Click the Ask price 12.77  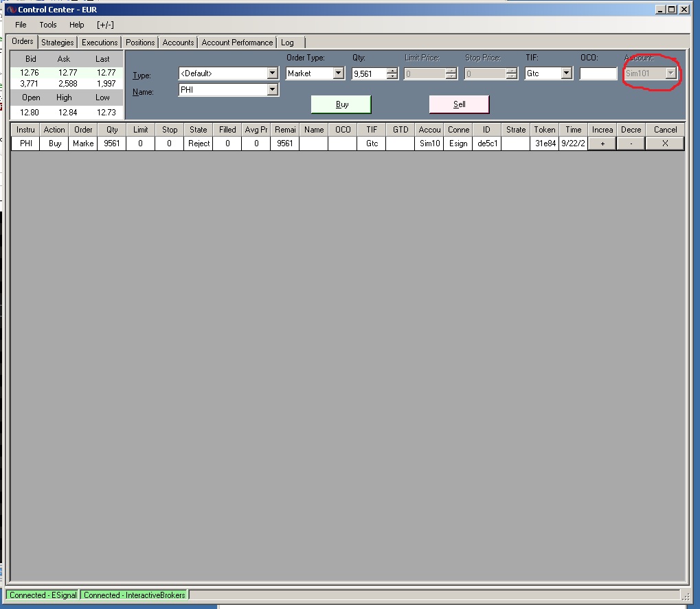(68, 73)
